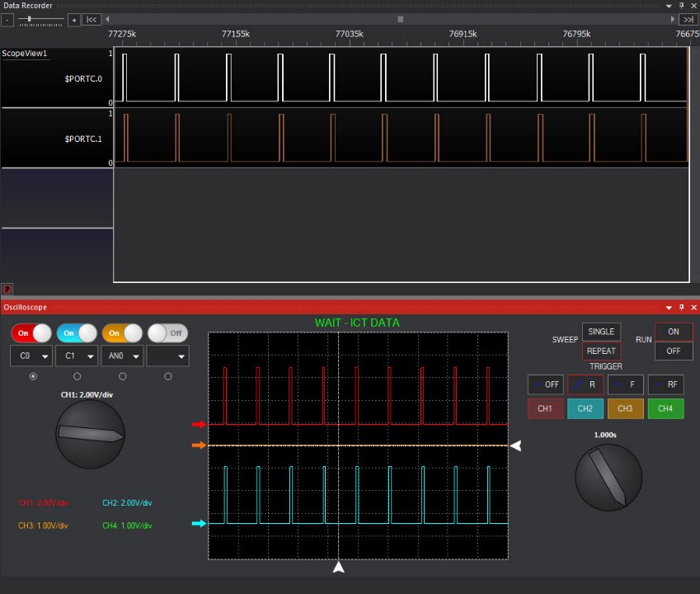Open Data Recorder panel options arrow
This screenshot has width=700, height=594.
pyautogui.click(x=669, y=6)
